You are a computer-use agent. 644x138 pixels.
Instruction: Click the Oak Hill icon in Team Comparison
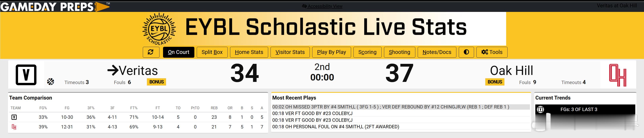tap(14, 127)
